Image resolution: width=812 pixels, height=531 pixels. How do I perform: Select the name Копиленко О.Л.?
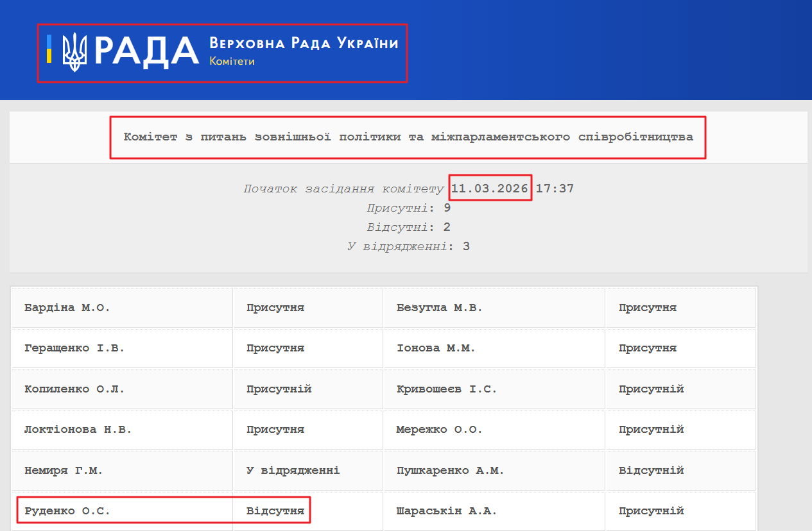[74, 389]
